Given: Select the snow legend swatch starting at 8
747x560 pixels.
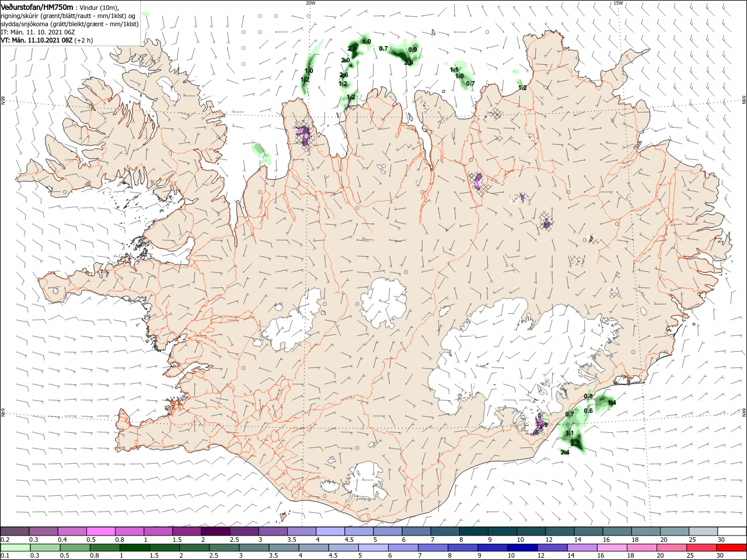Looking at the screenshot, I should (x=473, y=531).
